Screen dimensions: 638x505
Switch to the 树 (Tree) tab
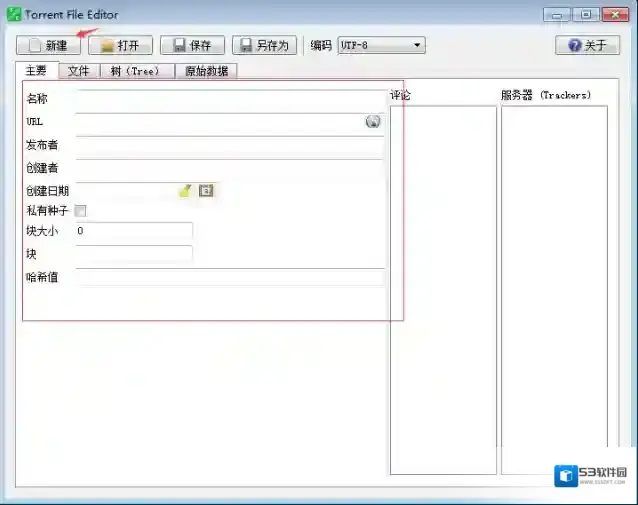(x=134, y=71)
